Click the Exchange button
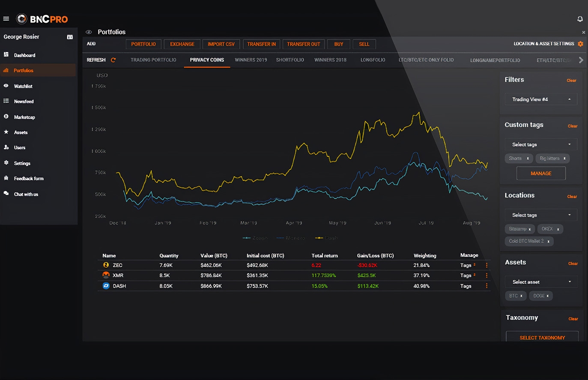This screenshot has width=588, height=380. pyautogui.click(x=182, y=44)
